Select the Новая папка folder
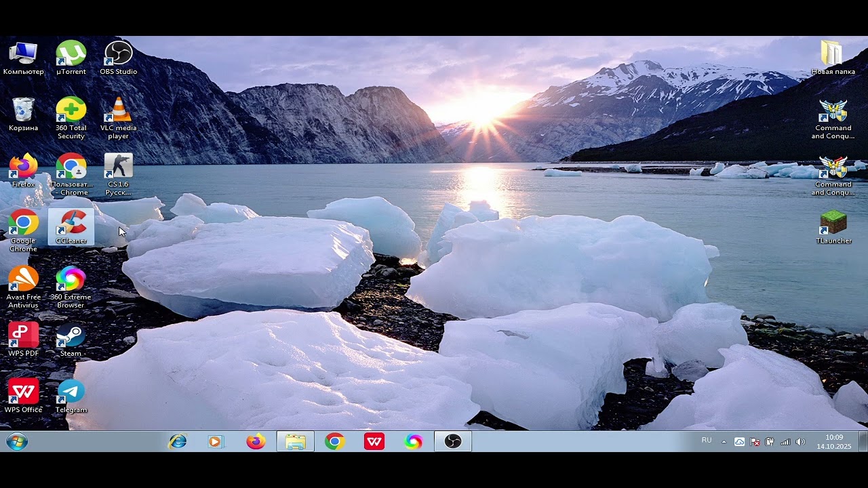The width and height of the screenshot is (868, 488). [x=833, y=58]
